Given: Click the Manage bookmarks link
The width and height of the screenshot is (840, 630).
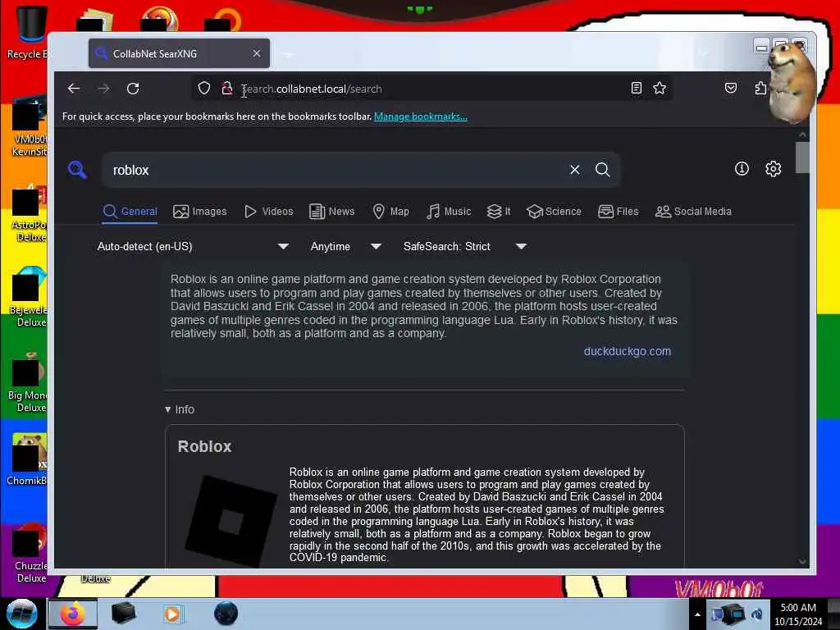Looking at the screenshot, I should tap(421, 116).
